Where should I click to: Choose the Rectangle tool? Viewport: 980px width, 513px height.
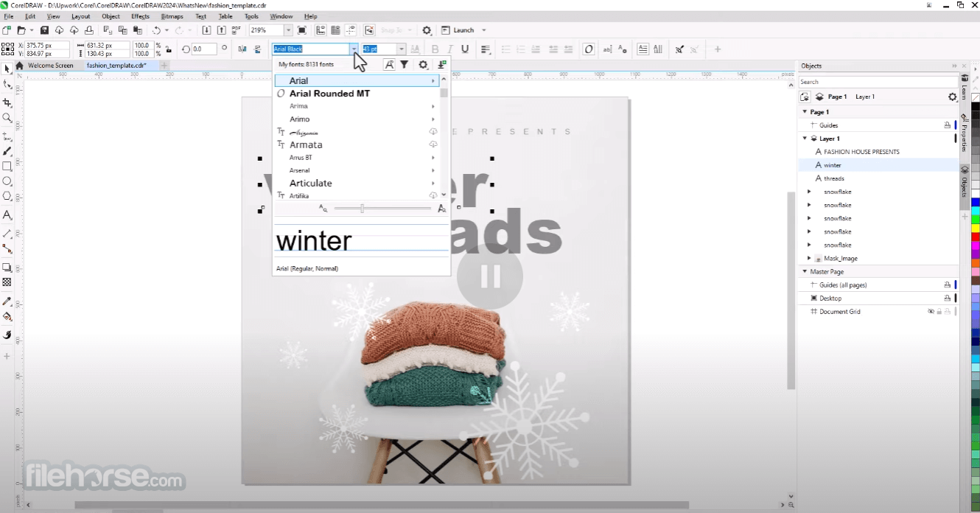[7, 166]
